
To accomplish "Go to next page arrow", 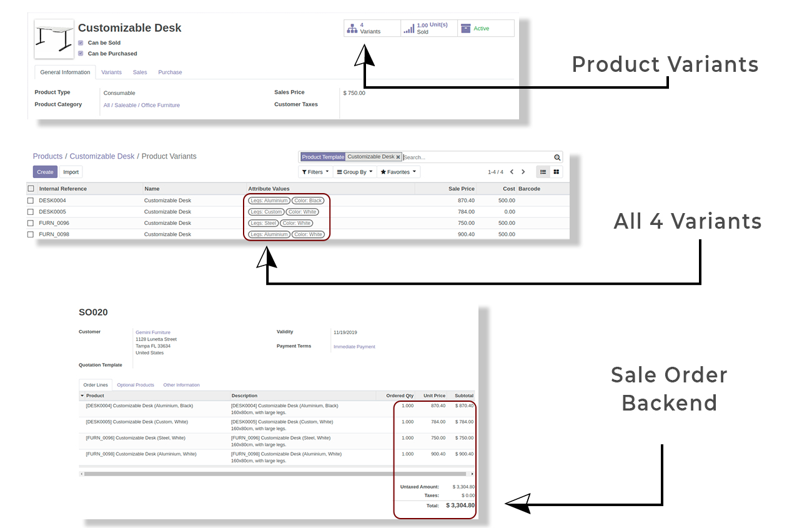I will 523,172.
